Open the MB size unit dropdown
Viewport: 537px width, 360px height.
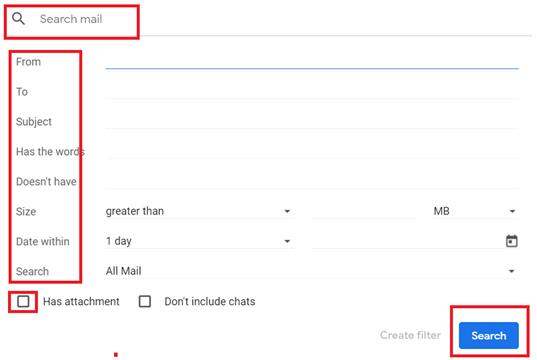pos(475,211)
